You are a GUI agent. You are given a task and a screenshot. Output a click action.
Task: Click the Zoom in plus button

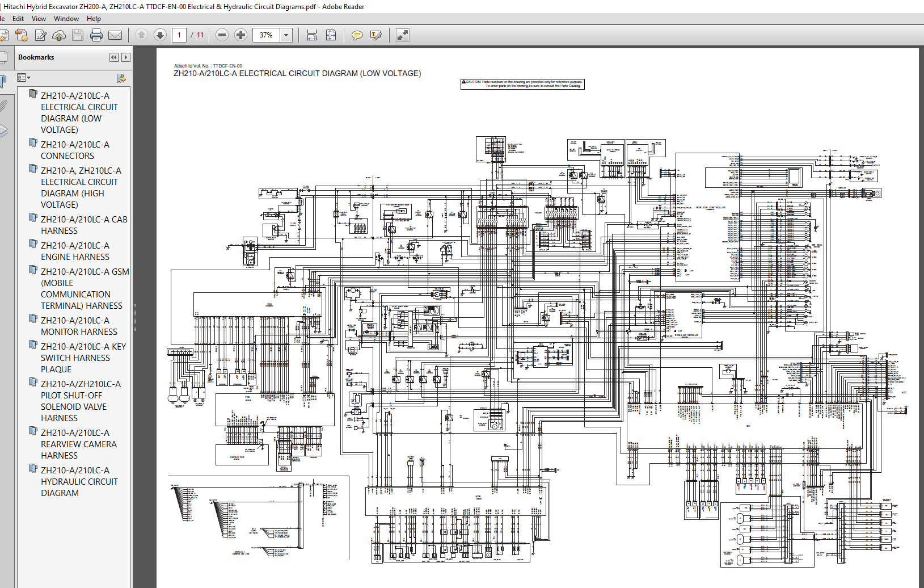click(x=241, y=35)
